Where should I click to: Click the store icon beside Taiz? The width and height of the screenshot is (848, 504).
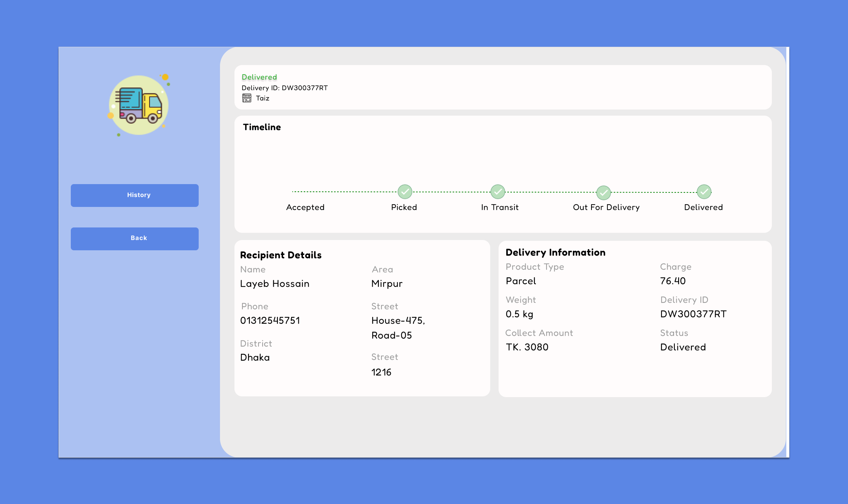pyautogui.click(x=247, y=98)
